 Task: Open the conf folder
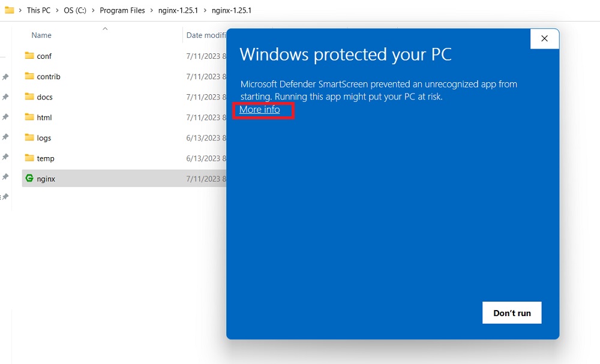pos(44,56)
